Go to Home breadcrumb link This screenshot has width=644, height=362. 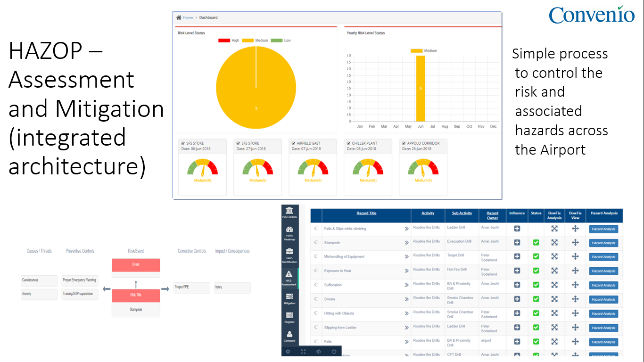188,17
